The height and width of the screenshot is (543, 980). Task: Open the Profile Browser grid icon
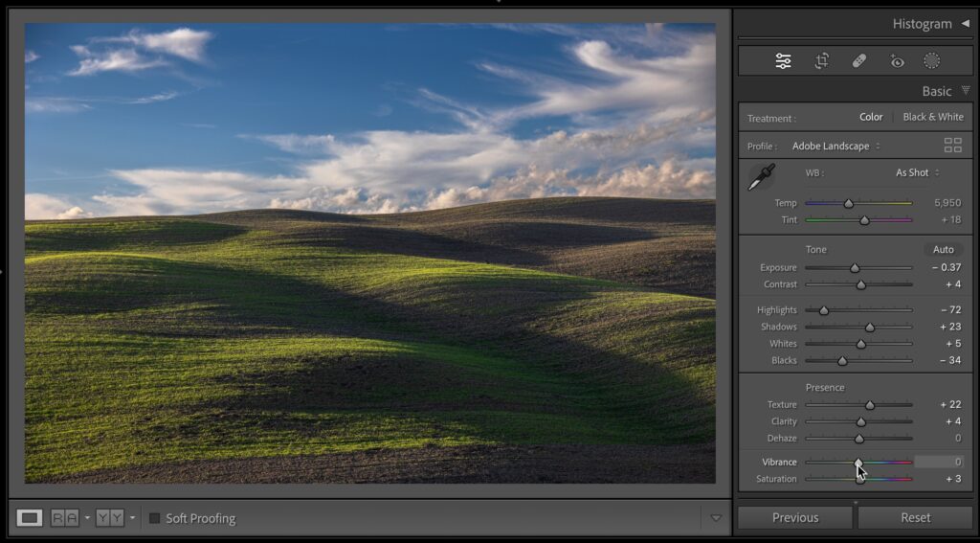point(952,146)
